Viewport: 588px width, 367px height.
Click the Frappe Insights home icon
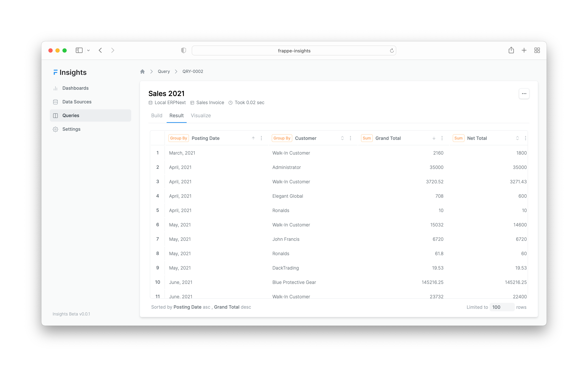[143, 71]
